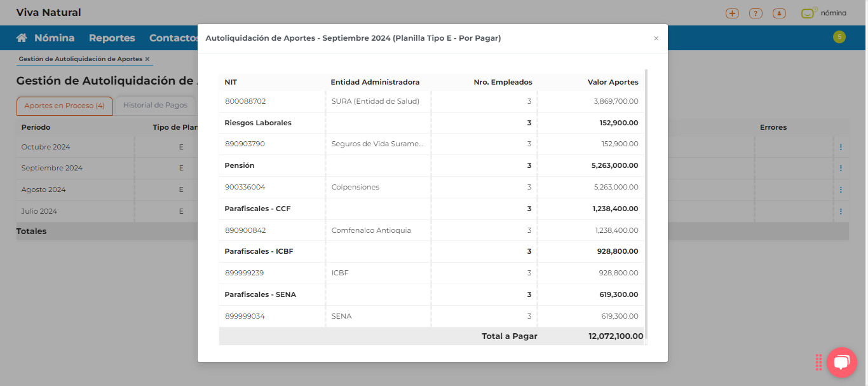Click the Parafiscales - SENA group label
The width and height of the screenshot is (868, 386).
pos(260,294)
